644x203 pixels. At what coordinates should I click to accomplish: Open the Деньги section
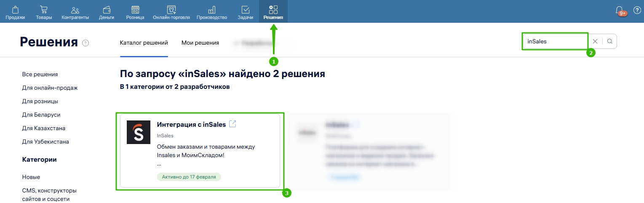pos(107,12)
